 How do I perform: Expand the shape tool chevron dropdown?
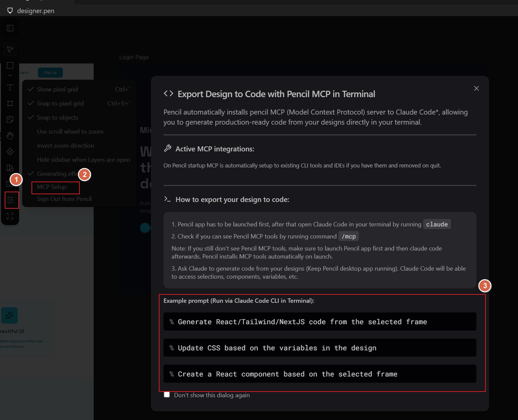[10, 75]
